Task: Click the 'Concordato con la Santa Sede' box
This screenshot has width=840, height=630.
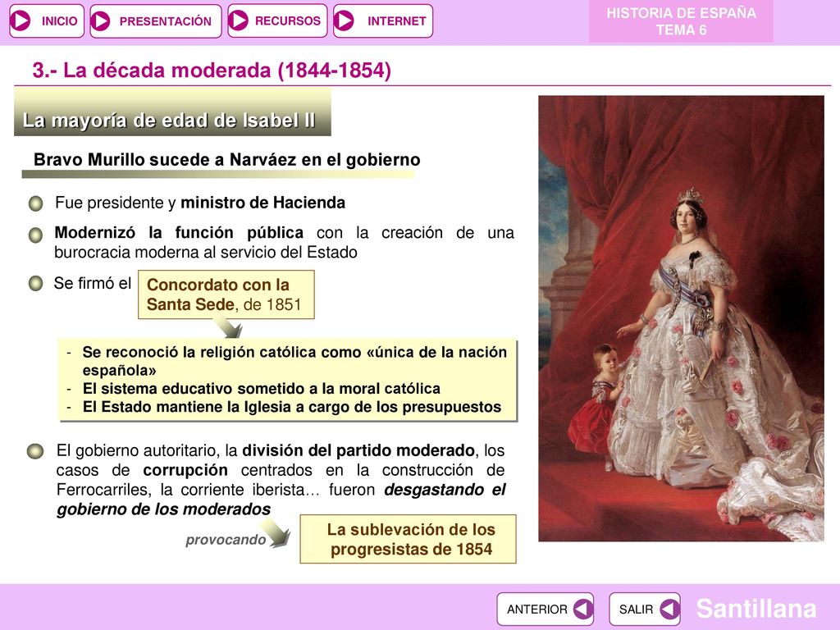Action: 226,294
